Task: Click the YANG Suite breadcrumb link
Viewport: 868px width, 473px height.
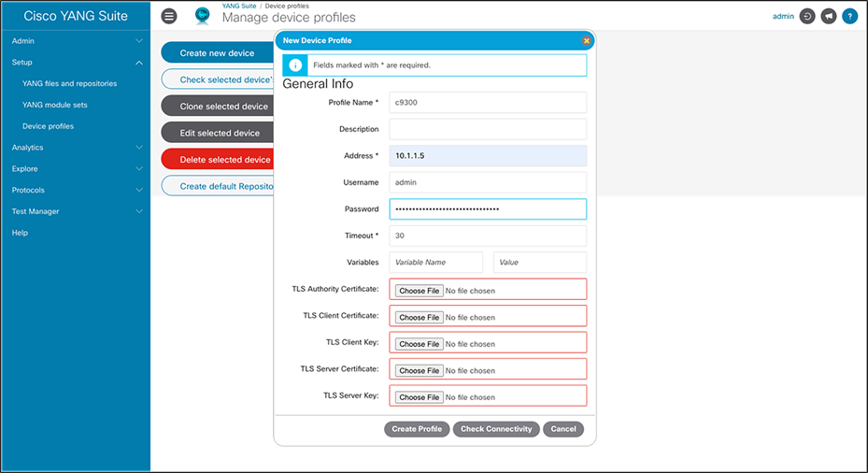Action: [x=239, y=7]
